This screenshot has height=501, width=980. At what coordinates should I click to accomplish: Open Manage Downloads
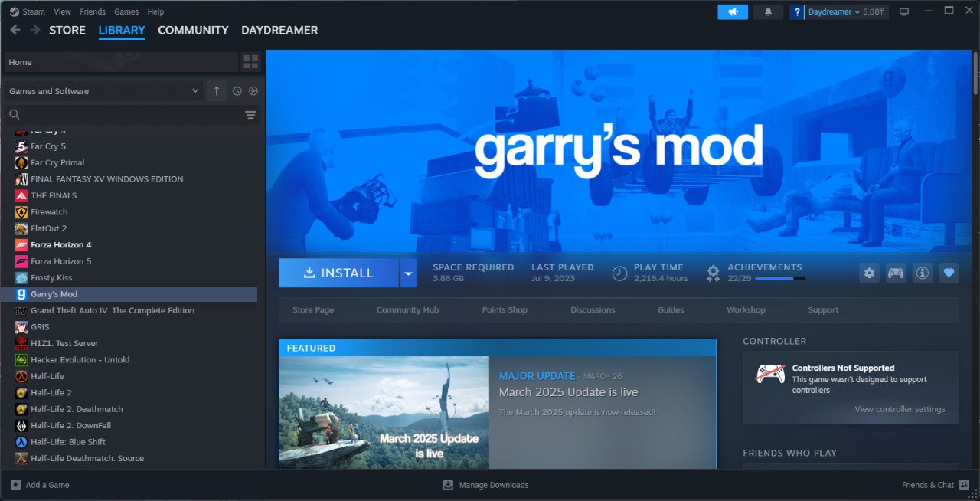pyautogui.click(x=485, y=485)
